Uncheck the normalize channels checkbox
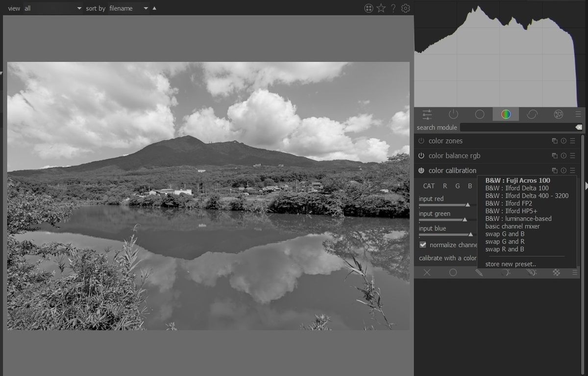Viewport: 588px width, 376px height. tap(422, 245)
